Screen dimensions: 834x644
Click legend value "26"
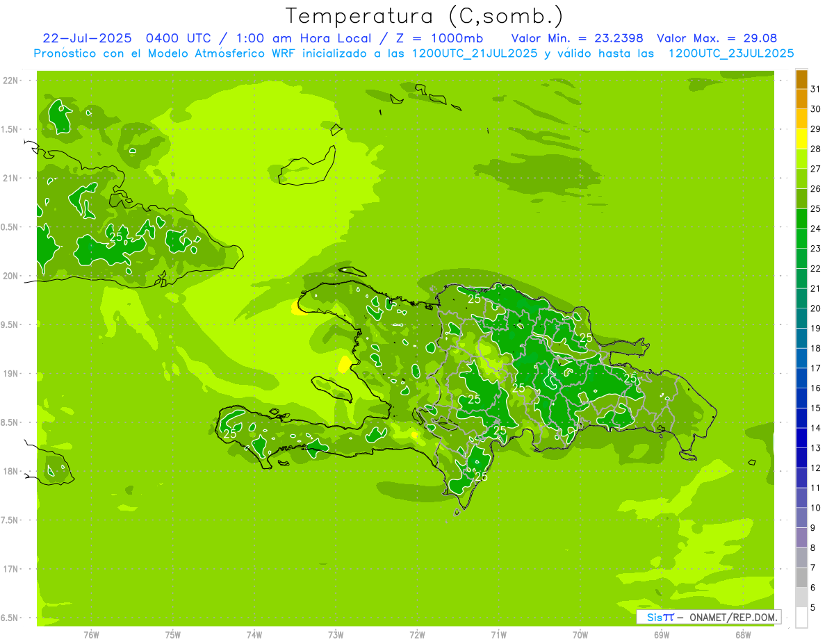816,189
